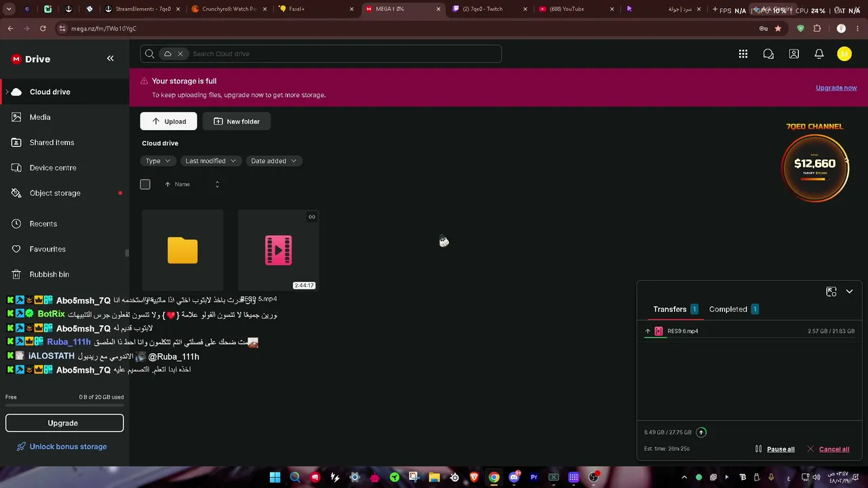The image size is (868, 488).
Task: Click the RES9 6.mp4 upload progress bar
Action: pos(749,337)
